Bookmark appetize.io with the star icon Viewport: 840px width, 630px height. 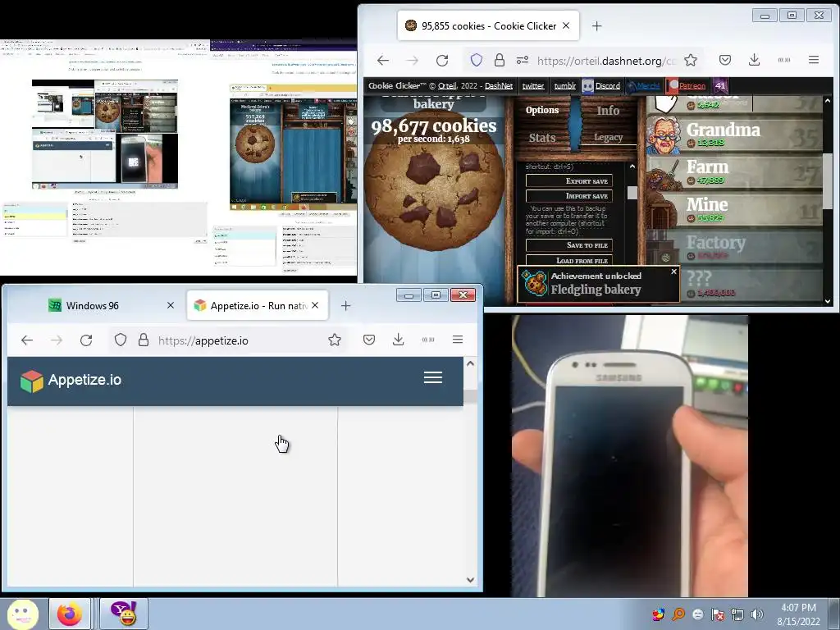pyautogui.click(x=335, y=340)
